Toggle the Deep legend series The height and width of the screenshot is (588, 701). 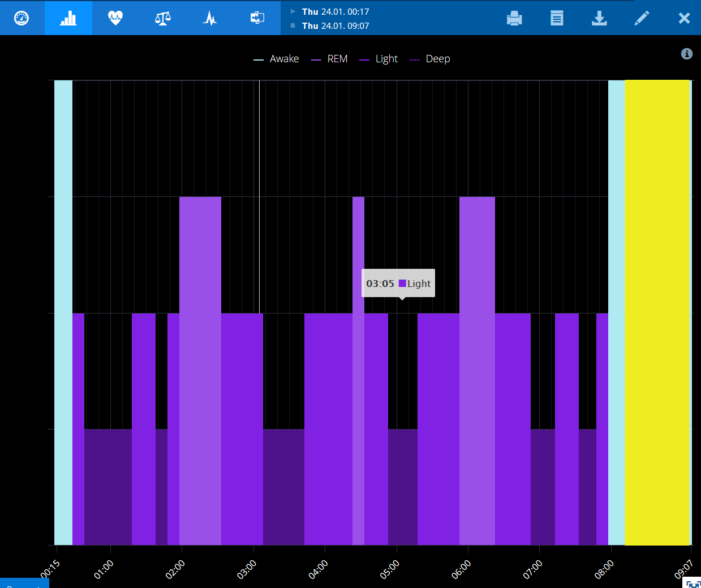pos(430,59)
